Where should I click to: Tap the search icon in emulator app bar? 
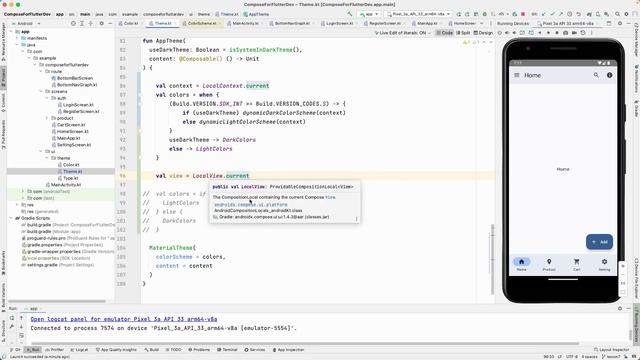coord(596,75)
